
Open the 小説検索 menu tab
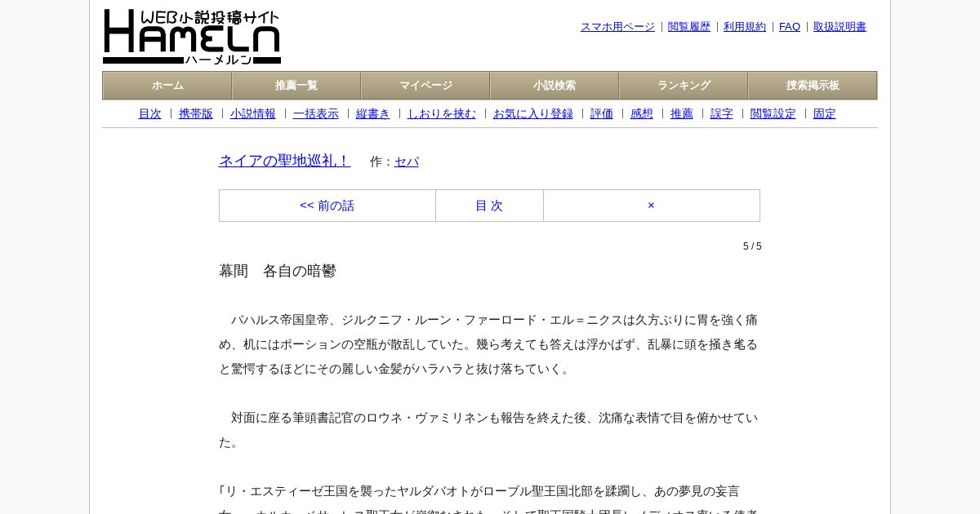click(555, 86)
